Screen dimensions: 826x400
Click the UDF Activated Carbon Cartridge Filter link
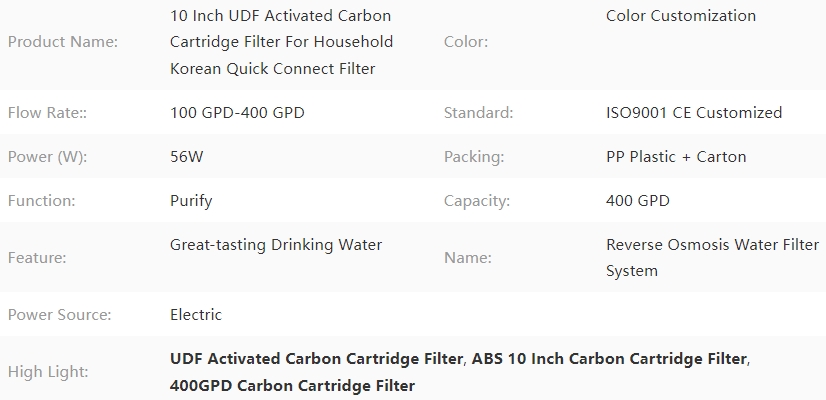(x=316, y=359)
